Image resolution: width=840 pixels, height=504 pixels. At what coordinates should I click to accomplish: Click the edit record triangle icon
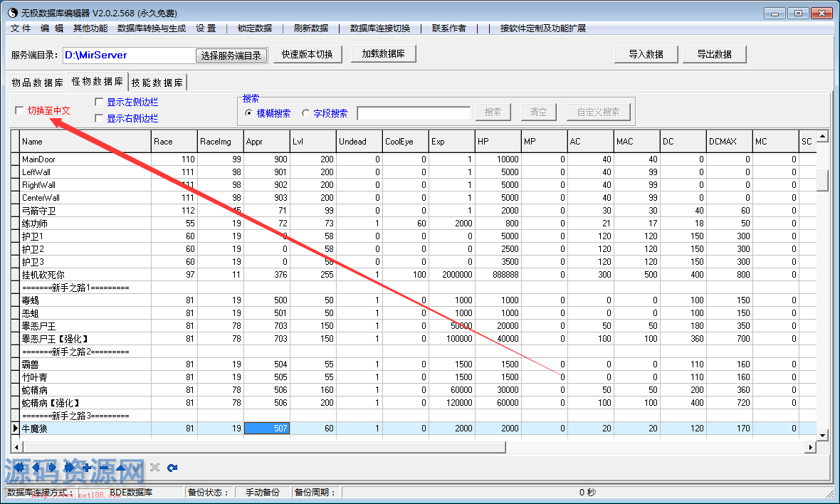(x=121, y=468)
